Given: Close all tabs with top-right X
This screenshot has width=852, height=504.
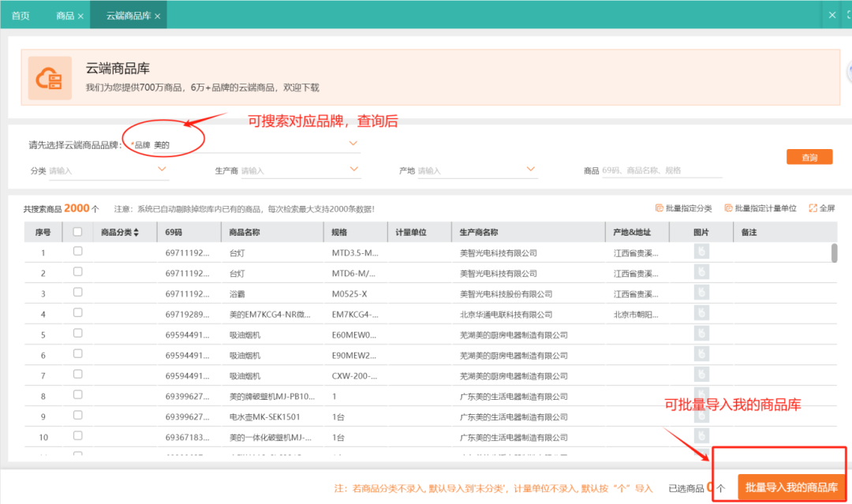Looking at the screenshot, I should pyautogui.click(x=832, y=15).
